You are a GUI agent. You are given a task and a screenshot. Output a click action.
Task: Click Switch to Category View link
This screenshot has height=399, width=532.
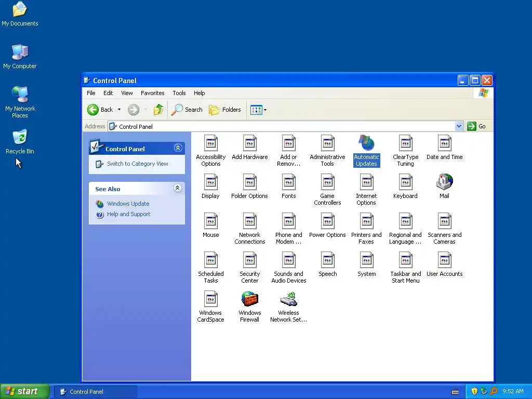137,164
